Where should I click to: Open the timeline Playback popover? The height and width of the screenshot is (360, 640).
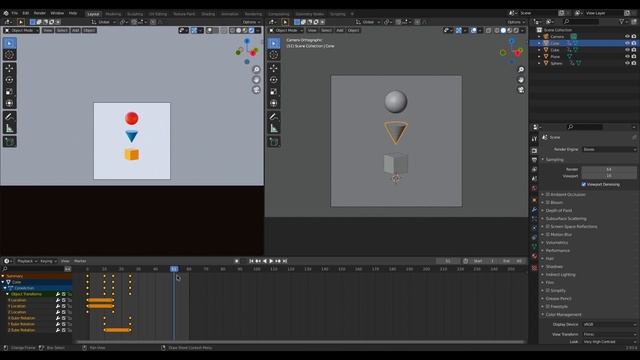[27, 261]
